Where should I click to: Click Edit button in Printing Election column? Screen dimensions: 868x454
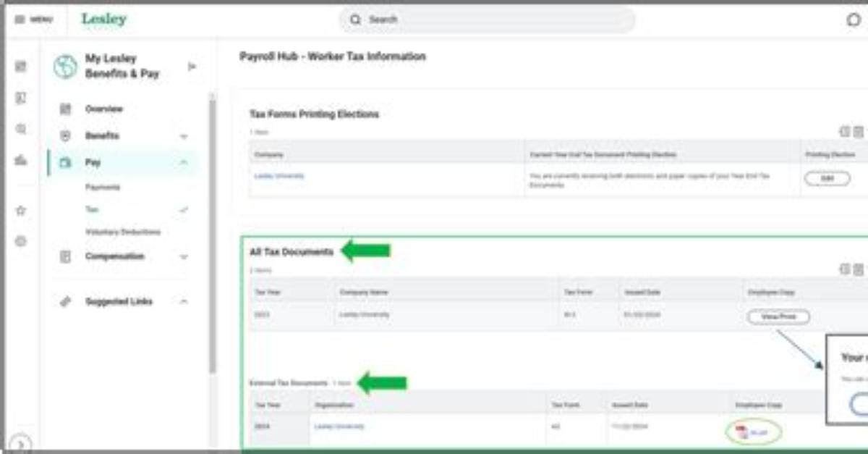pyautogui.click(x=827, y=179)
